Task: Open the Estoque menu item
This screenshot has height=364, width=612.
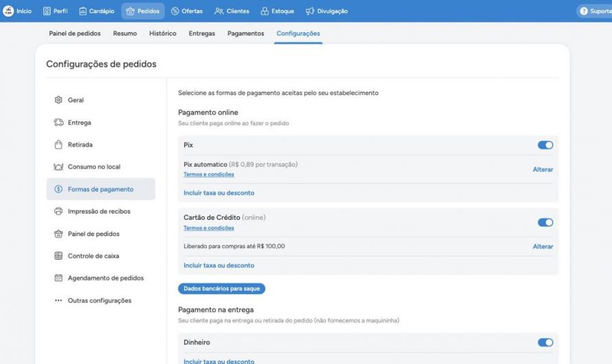Action: (x=277, y=11)
